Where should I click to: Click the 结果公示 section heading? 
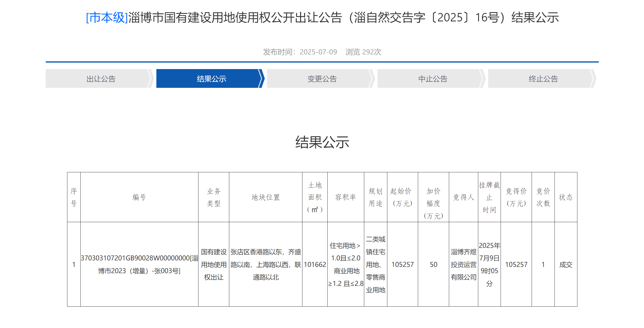coord(322,142)
